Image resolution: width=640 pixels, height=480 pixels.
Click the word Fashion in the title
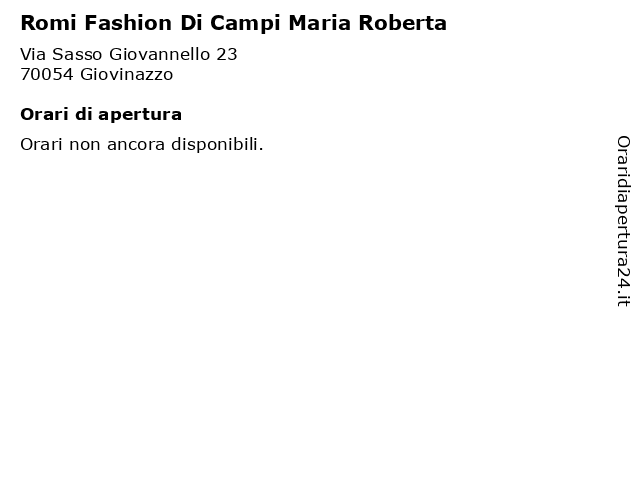(128, 23)
